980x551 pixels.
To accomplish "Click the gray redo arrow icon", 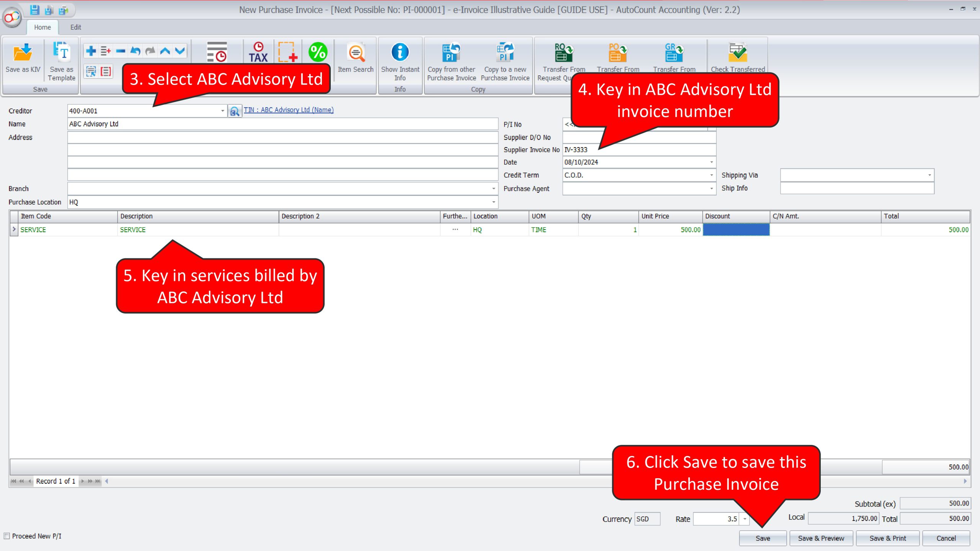I will pyautogui.click(x=150, y=51).
